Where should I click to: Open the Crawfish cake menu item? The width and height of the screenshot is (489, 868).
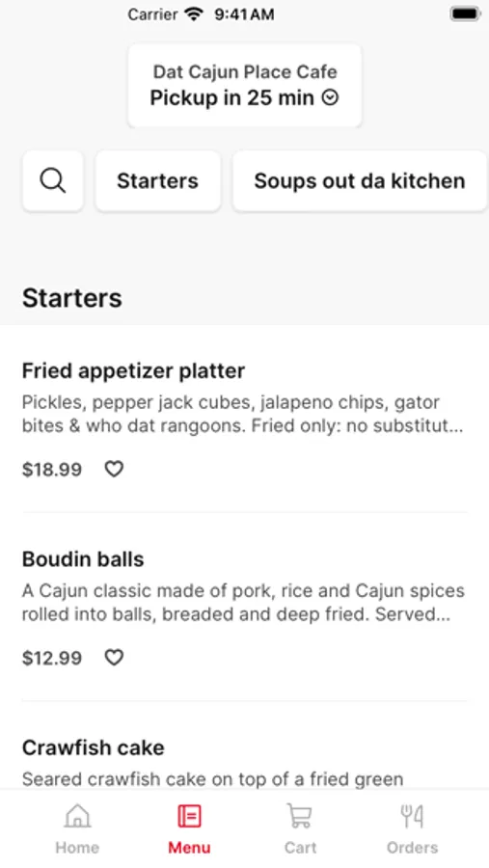(244, 763)
